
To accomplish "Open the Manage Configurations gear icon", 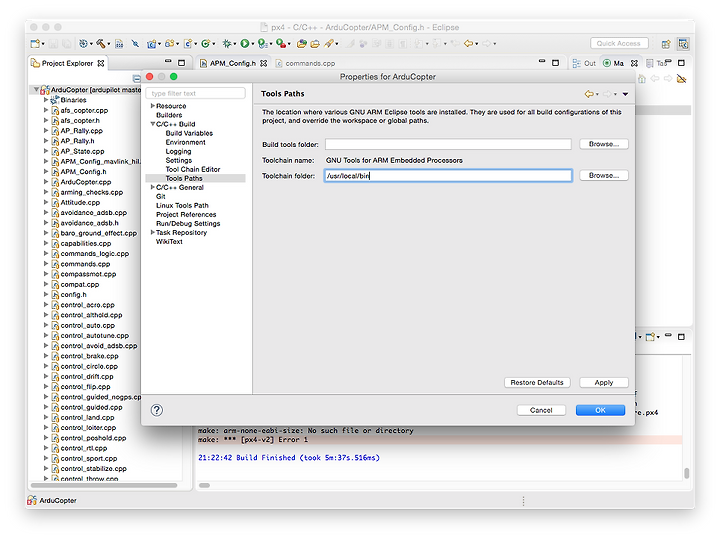I will (x=83, y=44).
